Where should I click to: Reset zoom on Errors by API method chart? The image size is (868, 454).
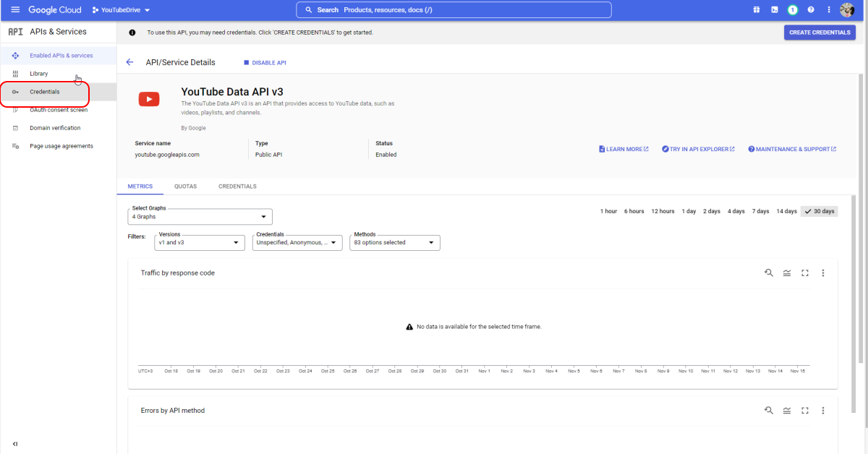pos(769,411)
